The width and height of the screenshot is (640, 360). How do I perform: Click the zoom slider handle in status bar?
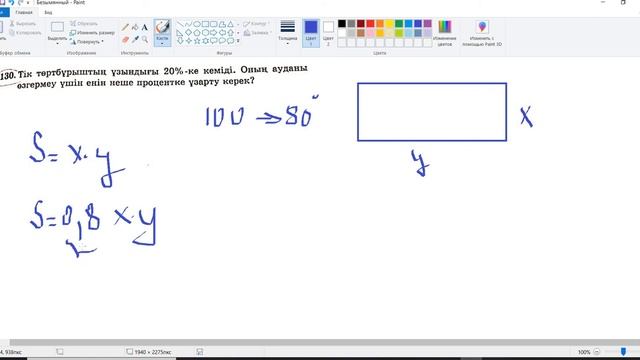(623, 351)
